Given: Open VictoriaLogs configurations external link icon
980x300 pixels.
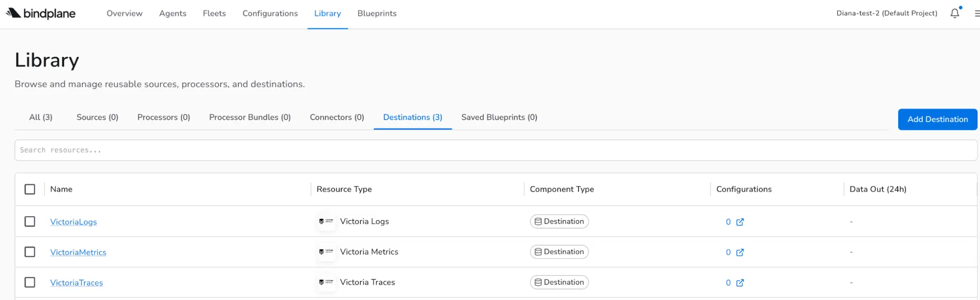Looking at the screenshot, I should coord(740,222).
